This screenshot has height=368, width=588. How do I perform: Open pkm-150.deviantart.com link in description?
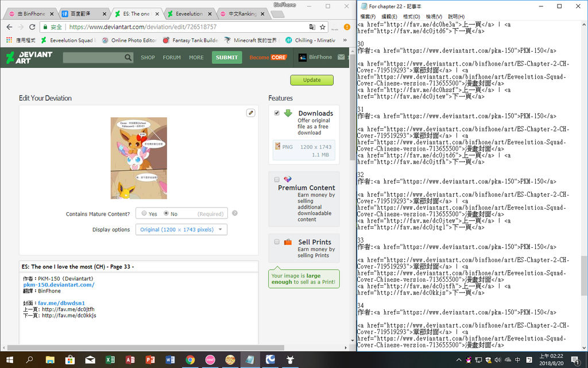click(59, 285)
